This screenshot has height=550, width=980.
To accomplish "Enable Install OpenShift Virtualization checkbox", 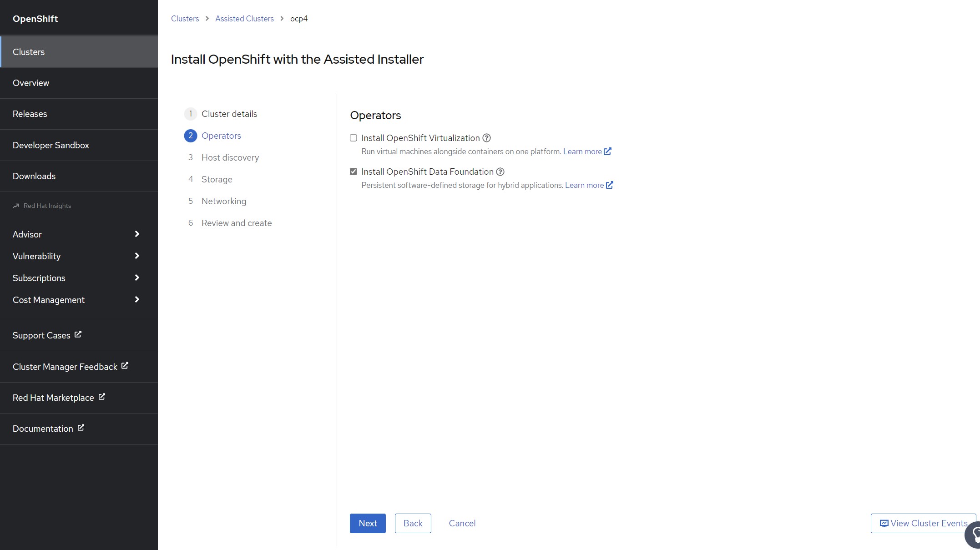I will pos(354,138).
